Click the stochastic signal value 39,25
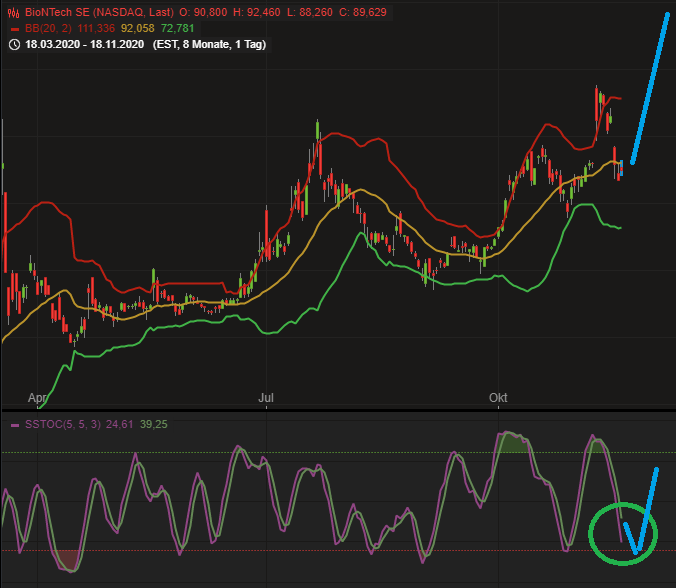Viewport: 676px width, 588px height. [x=153, y=425]
